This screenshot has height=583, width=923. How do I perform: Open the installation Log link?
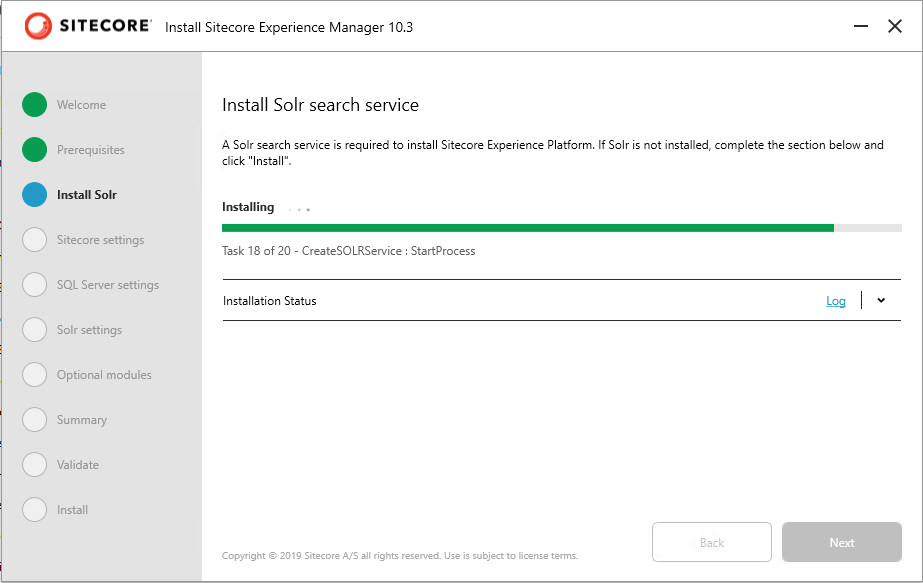(836, 301)
